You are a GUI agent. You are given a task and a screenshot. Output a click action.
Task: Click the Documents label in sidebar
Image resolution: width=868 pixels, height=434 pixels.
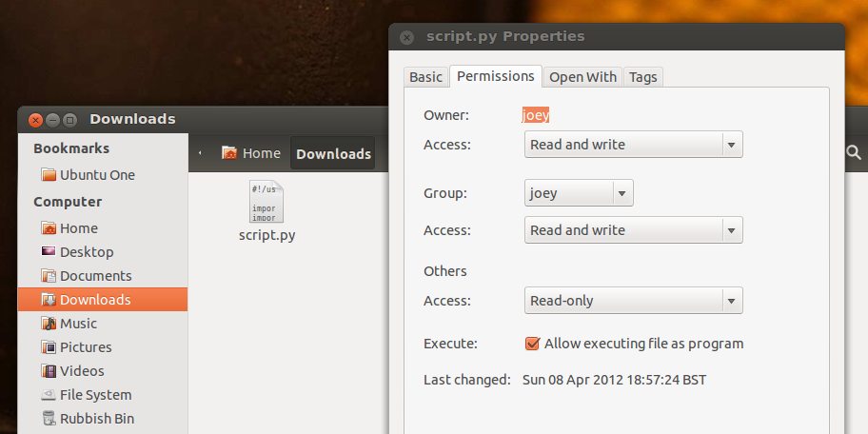click(x=96, y=276)
